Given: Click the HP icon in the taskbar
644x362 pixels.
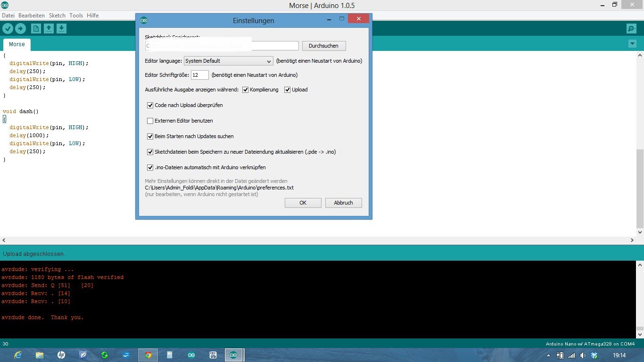Looking at the screenshot, I should [61, 355].
